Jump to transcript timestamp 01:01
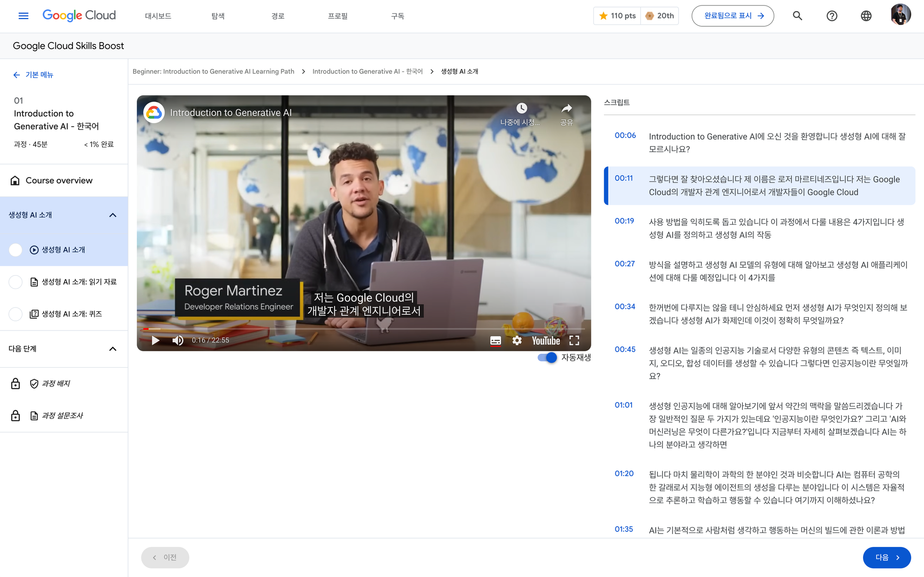The height and width of the screenshot is (577, 924). click(x=624, y=405)
